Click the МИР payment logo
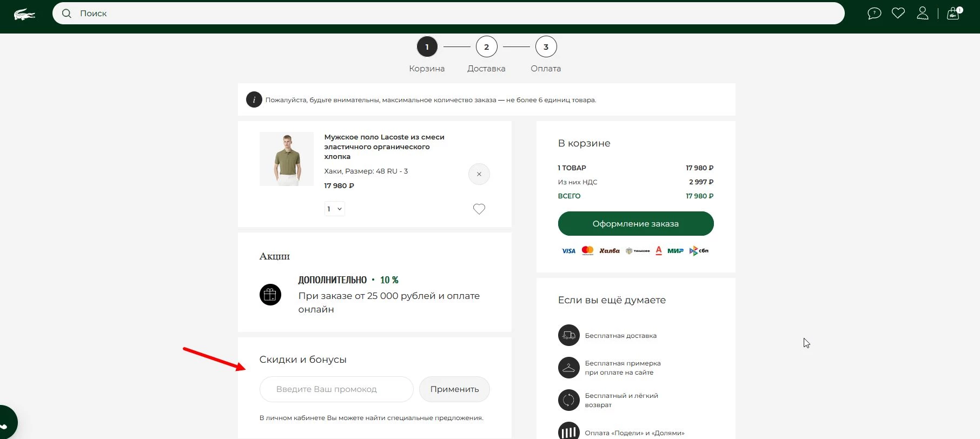 tap(676, 251)
